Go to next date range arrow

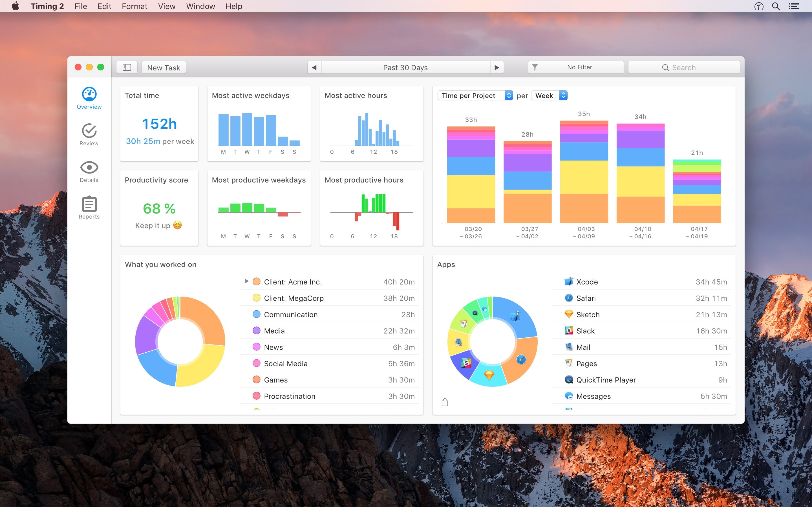(x=497, y=67)
